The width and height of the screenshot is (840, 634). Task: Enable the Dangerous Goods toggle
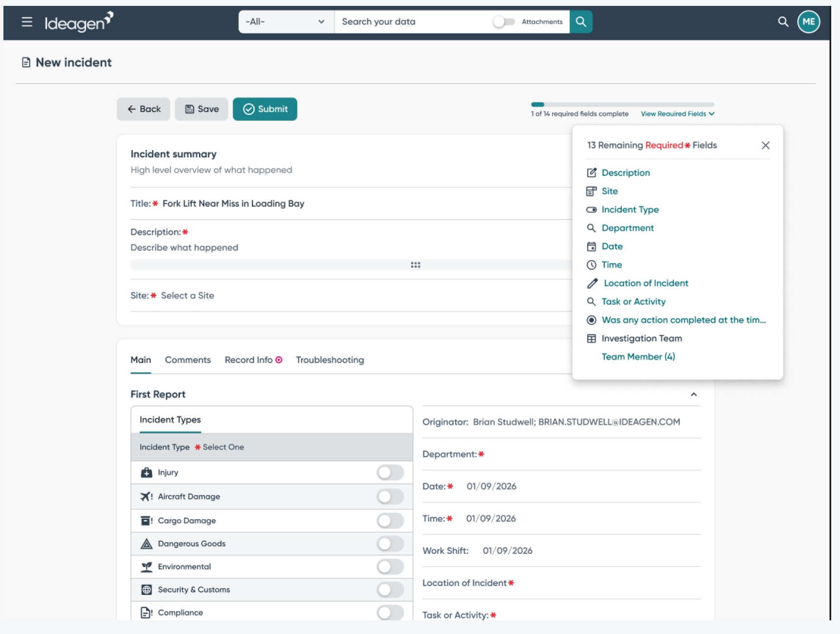point(390,544)
